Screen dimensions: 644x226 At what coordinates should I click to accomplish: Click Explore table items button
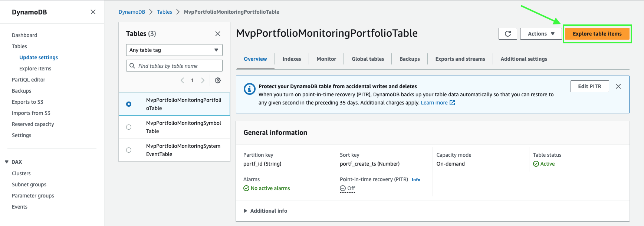pyautogui.click(x=597, y=34)
